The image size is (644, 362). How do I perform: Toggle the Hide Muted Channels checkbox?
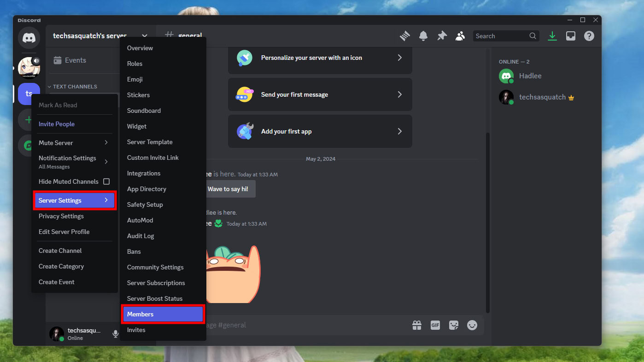[106, 181]
